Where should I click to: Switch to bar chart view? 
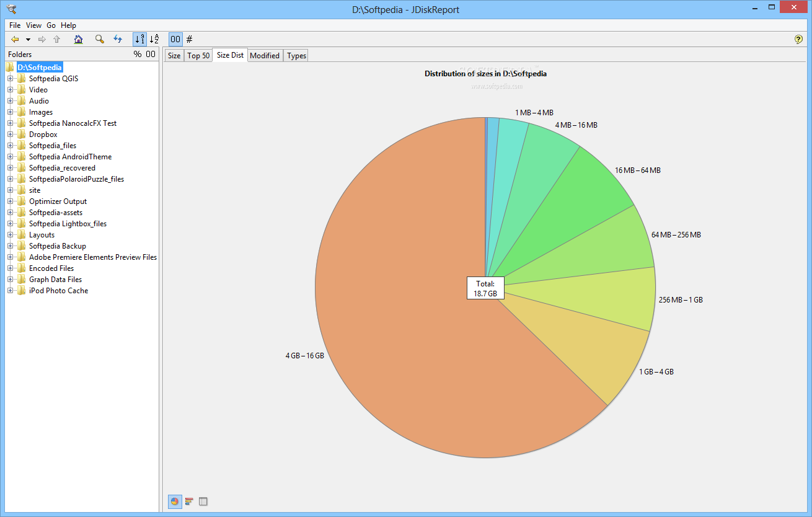(189, 501)
